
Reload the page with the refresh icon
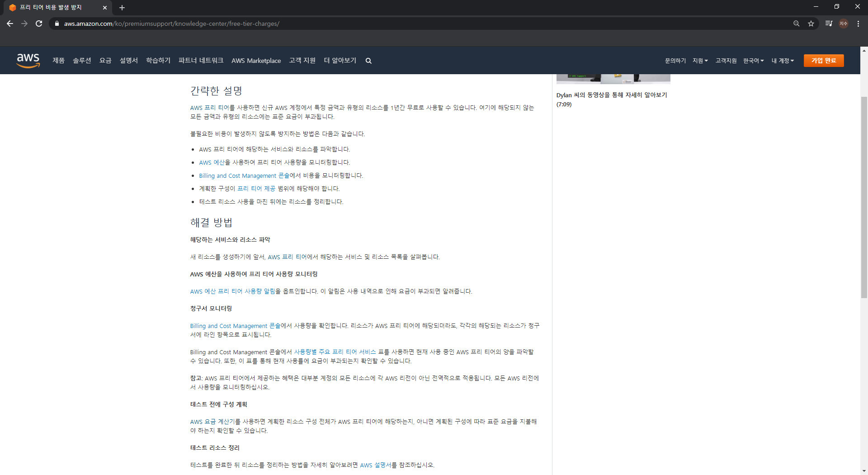39,24
